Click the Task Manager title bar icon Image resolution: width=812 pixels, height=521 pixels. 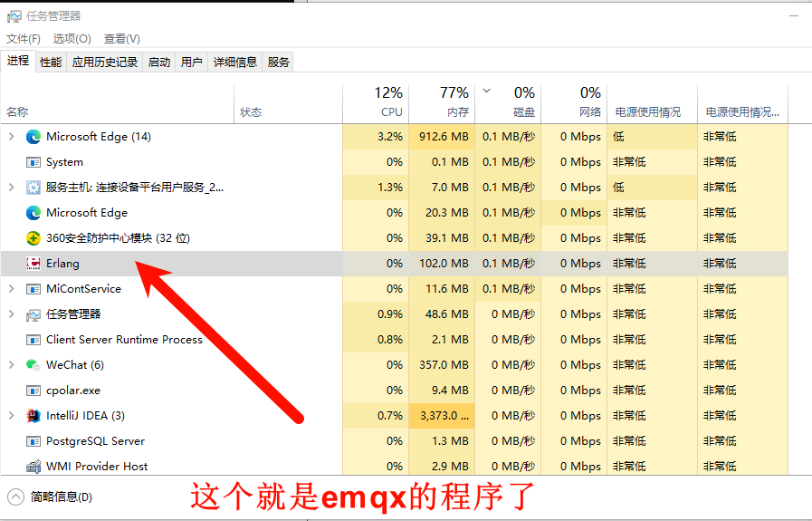14,16
